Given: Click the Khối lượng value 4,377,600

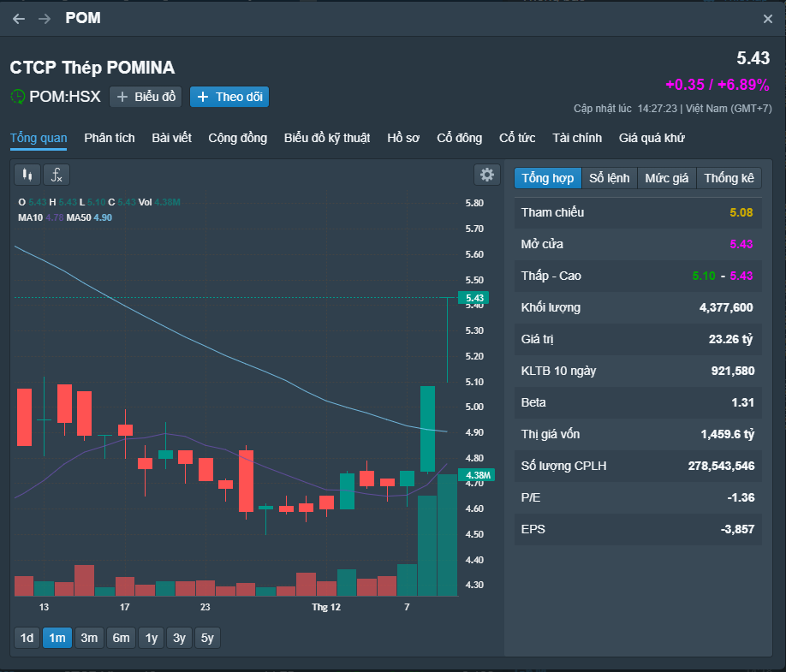Looking at the screenshot, I should 726,307.
